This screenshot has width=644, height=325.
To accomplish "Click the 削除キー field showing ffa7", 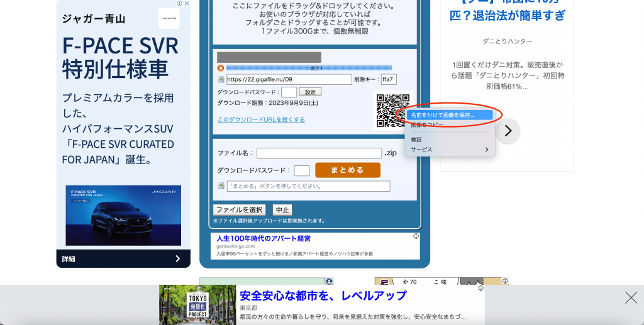I will click(389, 79).
